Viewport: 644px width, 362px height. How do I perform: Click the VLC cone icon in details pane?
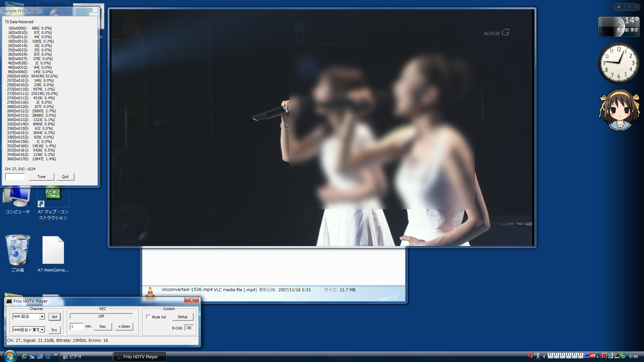(x=150, y=293)
